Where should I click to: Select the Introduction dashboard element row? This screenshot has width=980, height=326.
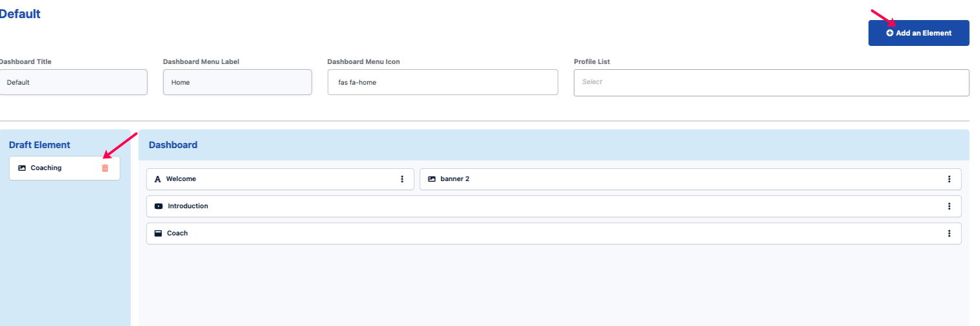[554, 206]
